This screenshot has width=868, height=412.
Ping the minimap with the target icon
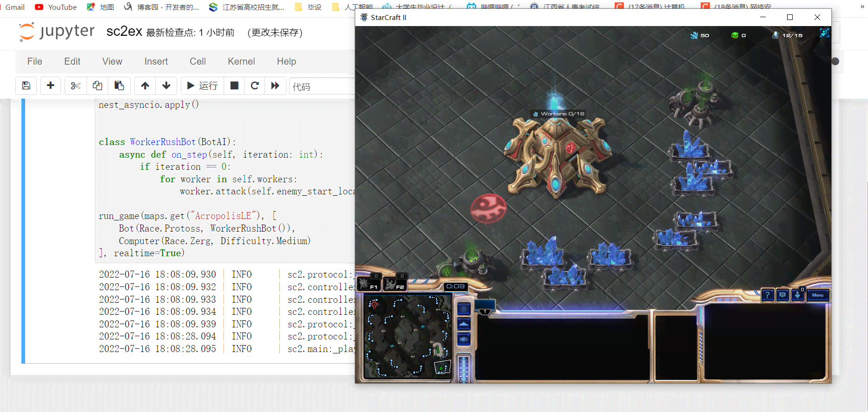click(464, 309)
